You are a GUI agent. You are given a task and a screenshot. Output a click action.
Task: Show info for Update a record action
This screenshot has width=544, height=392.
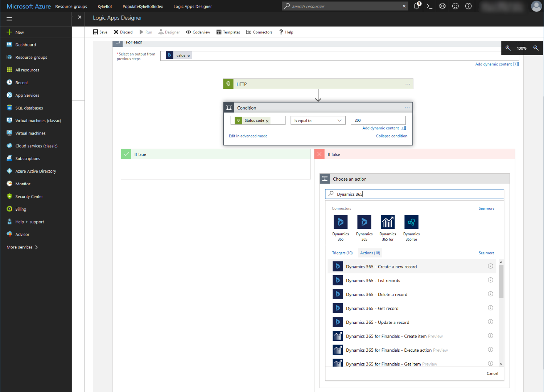[x=490, y=322]
